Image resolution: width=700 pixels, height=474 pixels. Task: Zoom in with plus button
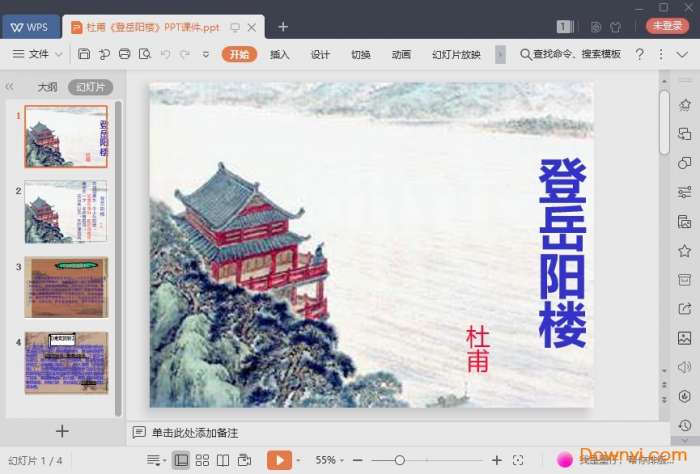pos(496,460)
